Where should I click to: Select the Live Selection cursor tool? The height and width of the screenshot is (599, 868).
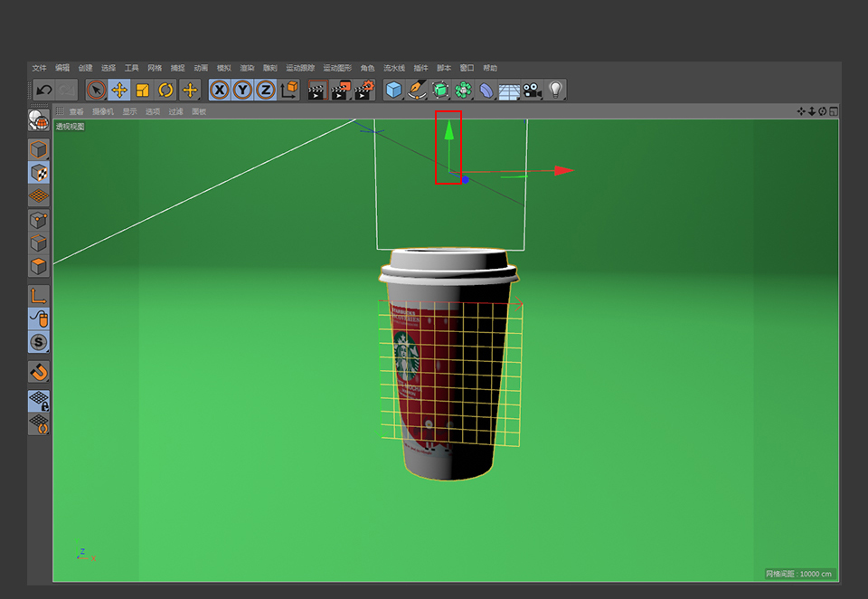click(97, 90)
